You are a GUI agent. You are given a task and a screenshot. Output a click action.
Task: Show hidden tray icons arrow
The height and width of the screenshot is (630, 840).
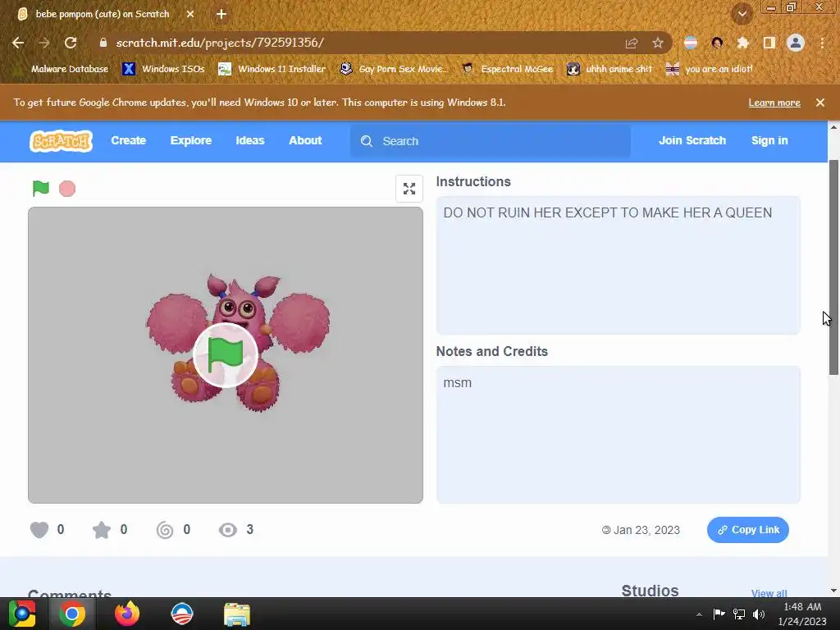tap(699, 614)
